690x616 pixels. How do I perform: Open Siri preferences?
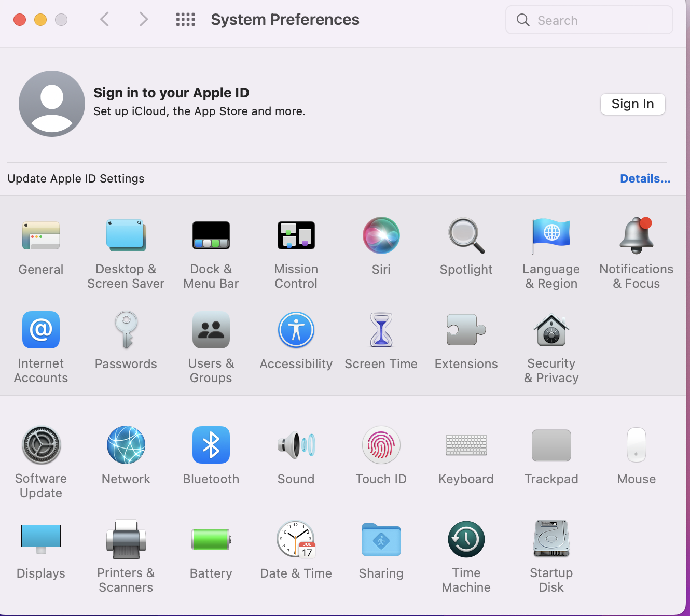pos(381,236)
